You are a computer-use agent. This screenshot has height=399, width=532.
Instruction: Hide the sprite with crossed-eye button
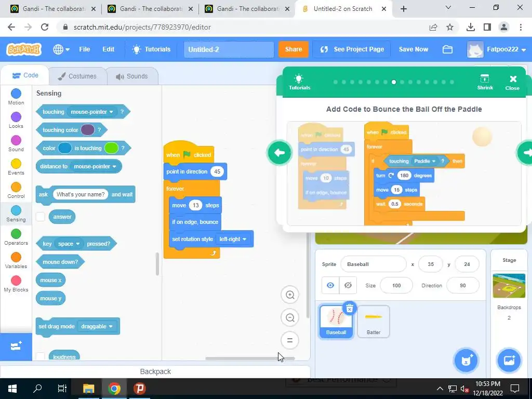point(348,285)
